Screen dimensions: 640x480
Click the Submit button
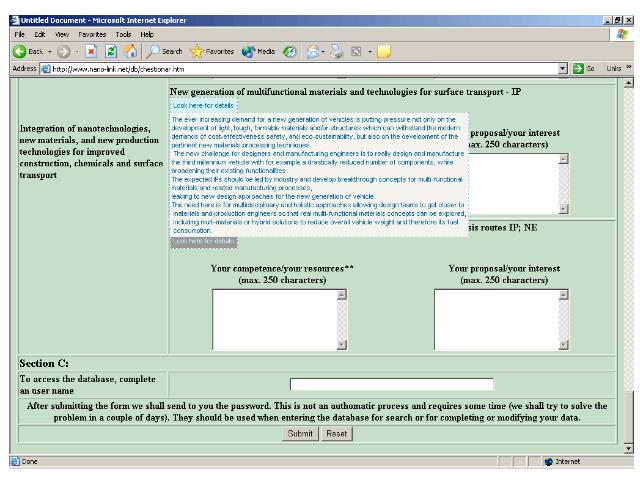pyautogui.click(x=300, y=433)
